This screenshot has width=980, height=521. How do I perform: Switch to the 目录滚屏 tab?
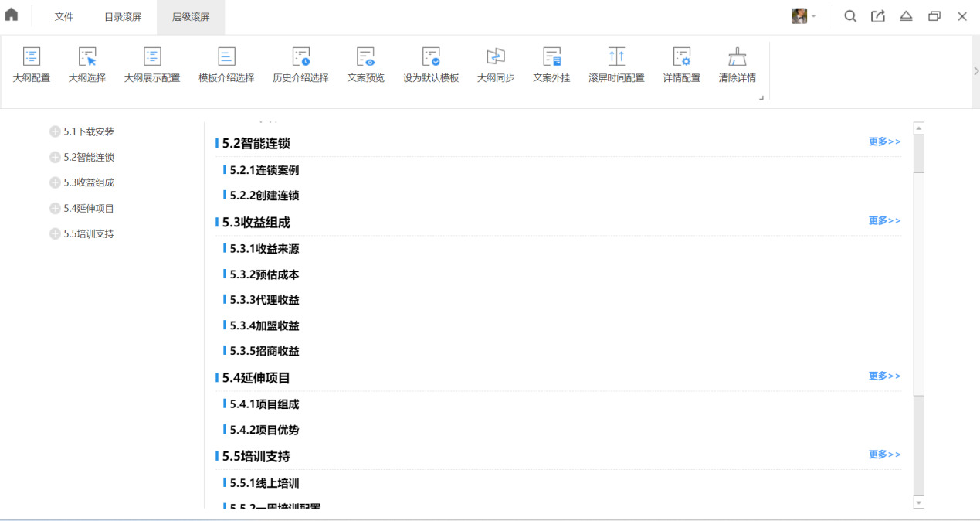coord(123,17)
